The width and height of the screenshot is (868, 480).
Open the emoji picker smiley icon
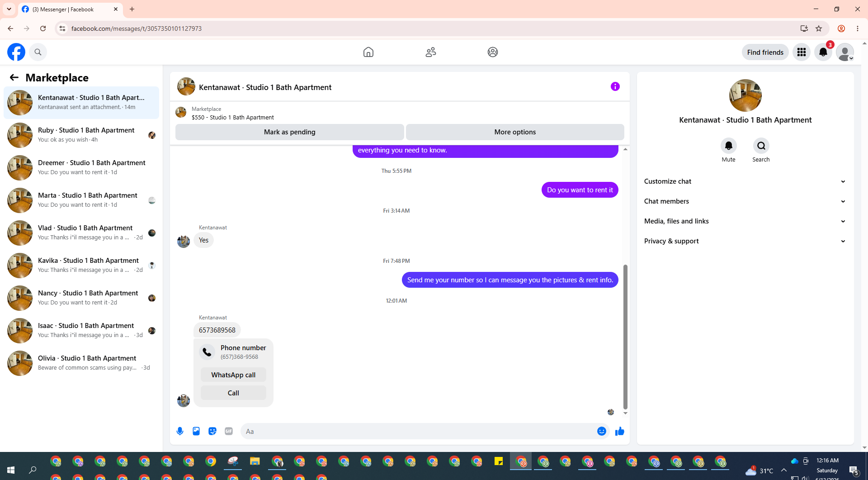click(x=602, y=431)
